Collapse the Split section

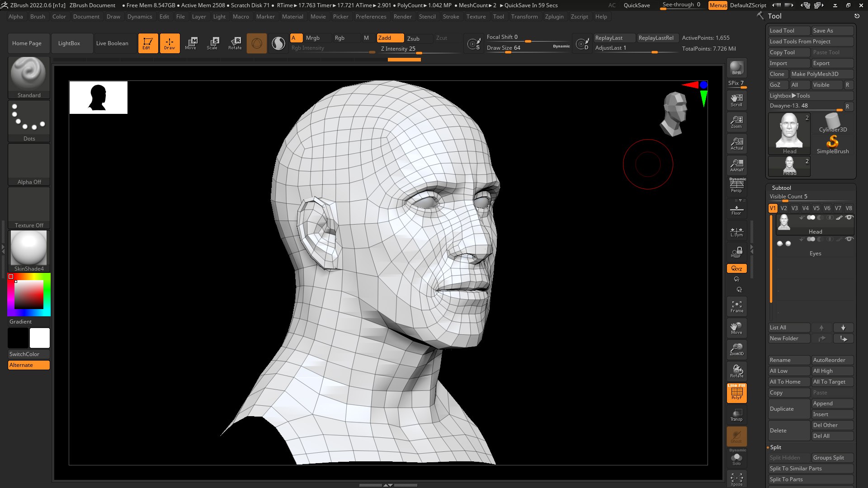775,447
